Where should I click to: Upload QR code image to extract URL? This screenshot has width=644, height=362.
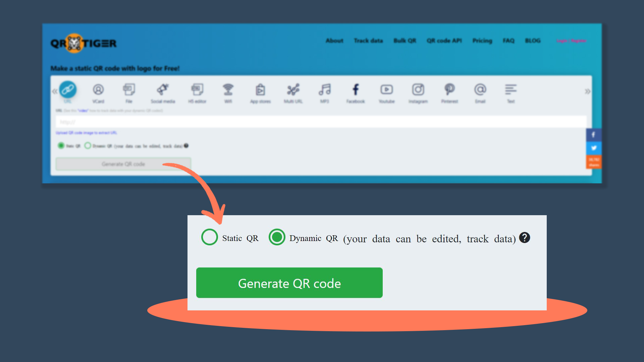pos(86,133)
